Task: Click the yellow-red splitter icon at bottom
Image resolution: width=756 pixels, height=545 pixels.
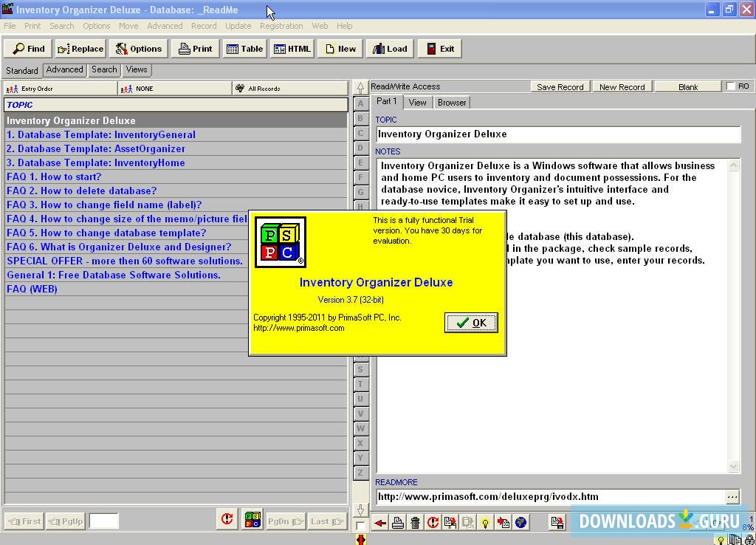Action: click(x=360, y=539)
